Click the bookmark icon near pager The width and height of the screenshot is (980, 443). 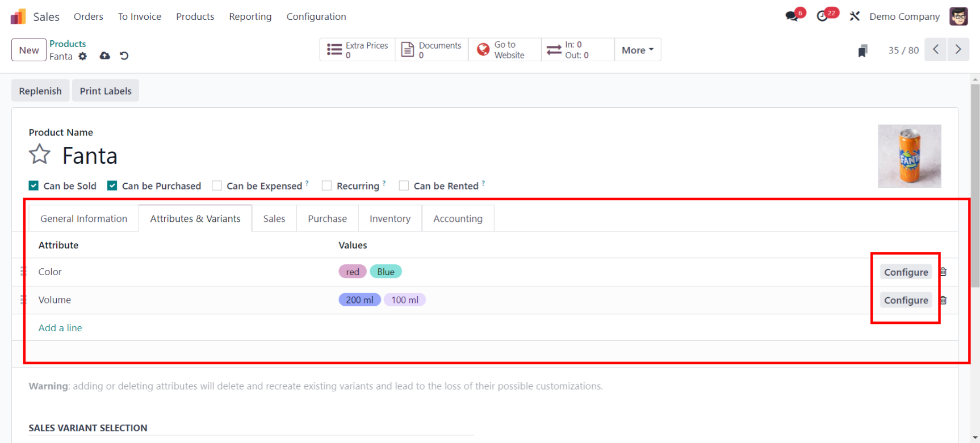pos(862,50)
